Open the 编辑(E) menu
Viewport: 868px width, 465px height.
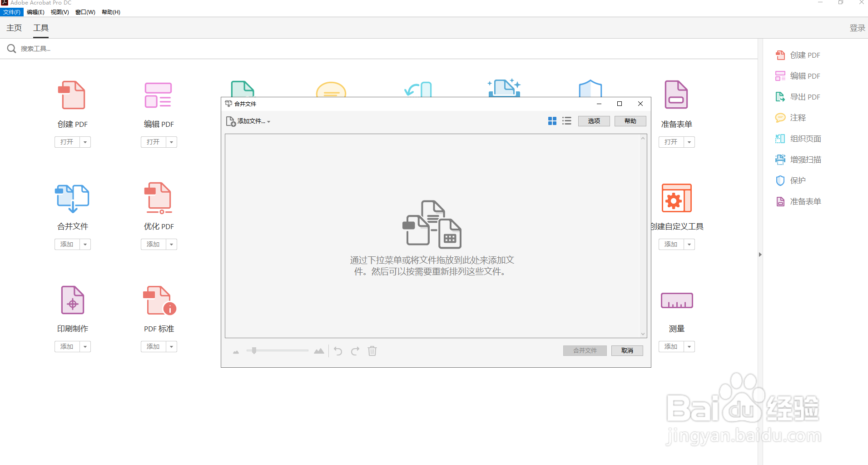tap(35, 12)
